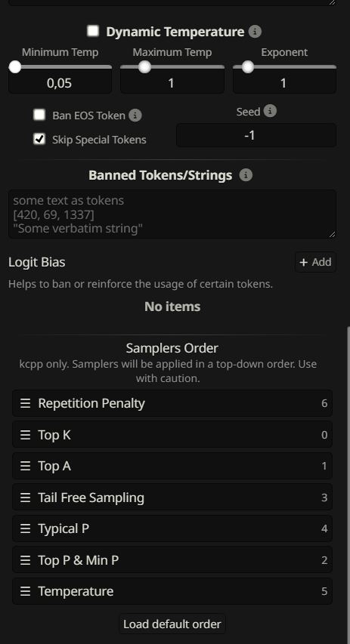Click into the Banned Tokens text area
The width and height of the screenshot is (350, 644).
pos(172,214)
